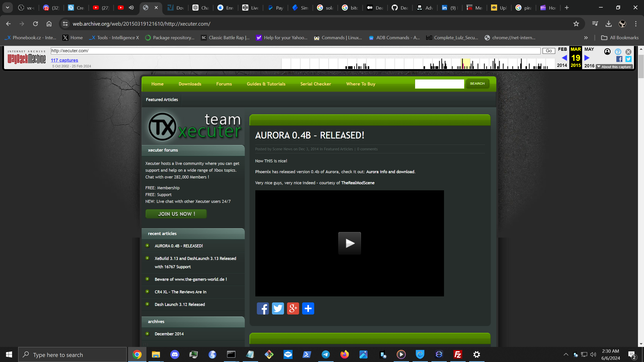The width and height of the screenshot is (644, 362).
Task: Select the Featured Articles tab
Action: click(x=162, y=100)
